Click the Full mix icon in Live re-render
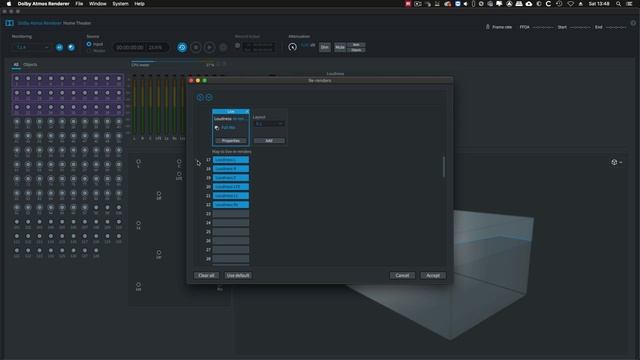640x360 pixels. pos(217,128)
